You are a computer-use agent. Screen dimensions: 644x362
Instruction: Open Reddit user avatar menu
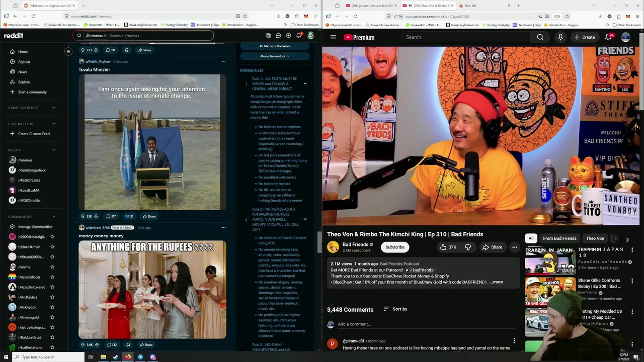click(311, 36)
